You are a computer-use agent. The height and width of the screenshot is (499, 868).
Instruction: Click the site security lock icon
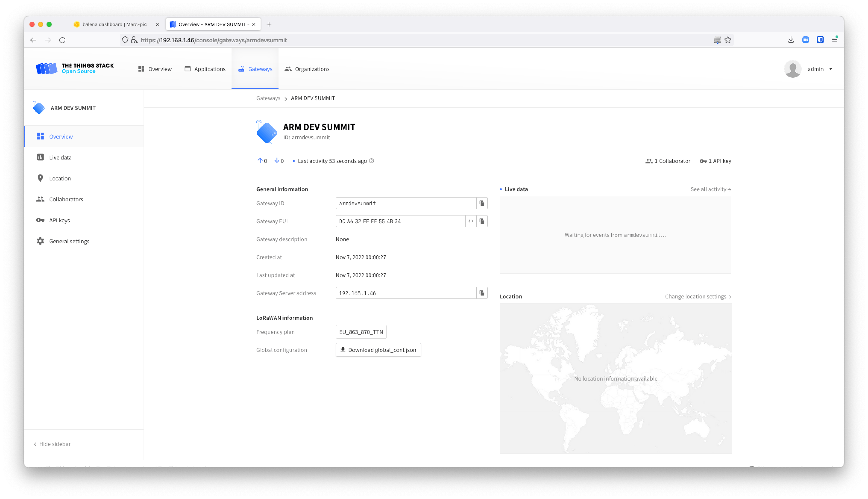pos(134,40)
